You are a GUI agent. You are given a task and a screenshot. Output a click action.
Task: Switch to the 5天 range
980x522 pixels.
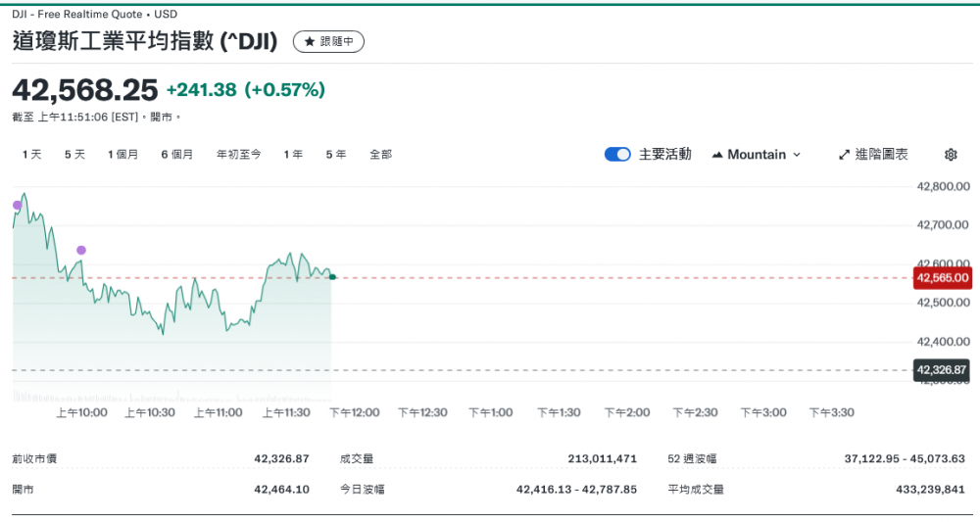click(74, 155)
